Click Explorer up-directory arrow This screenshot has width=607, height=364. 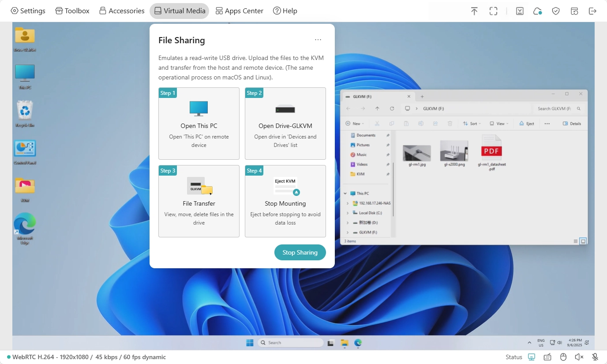377,109
